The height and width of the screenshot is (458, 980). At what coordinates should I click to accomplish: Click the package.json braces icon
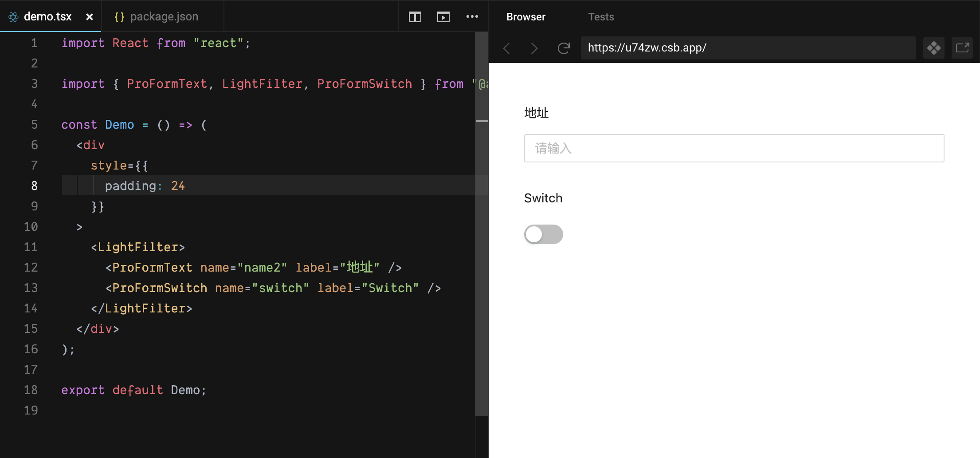pos(119,16)
